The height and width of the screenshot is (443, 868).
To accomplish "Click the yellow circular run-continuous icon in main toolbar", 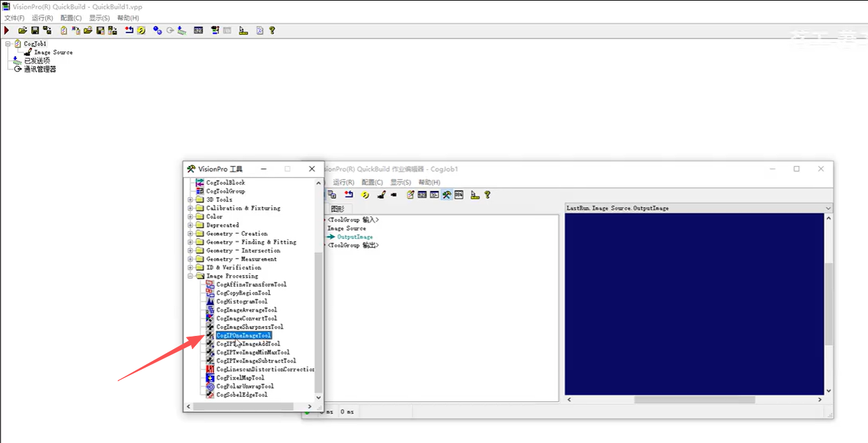I will [141, 30].
